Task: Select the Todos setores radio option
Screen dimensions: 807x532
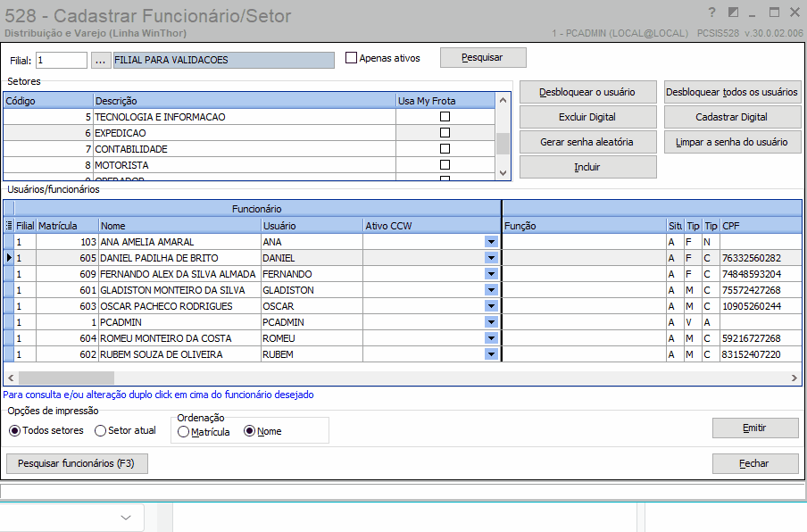Action: pyautogui.click(x=15, y=430)
